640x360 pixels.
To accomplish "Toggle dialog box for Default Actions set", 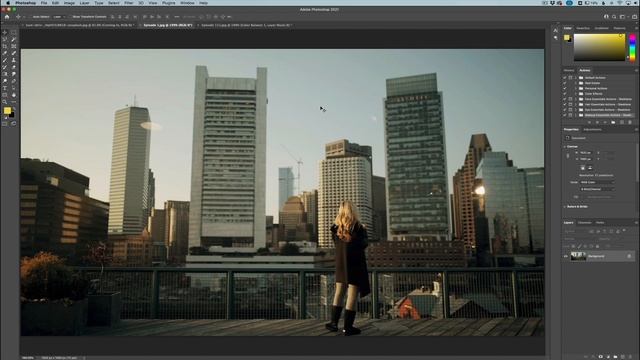I will (x=570, y=78).
